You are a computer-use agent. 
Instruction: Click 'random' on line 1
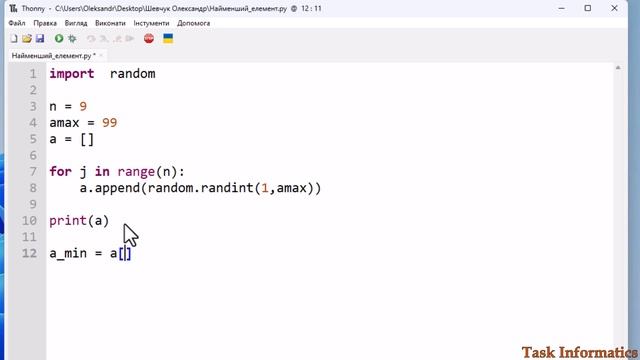coord(133,74)
